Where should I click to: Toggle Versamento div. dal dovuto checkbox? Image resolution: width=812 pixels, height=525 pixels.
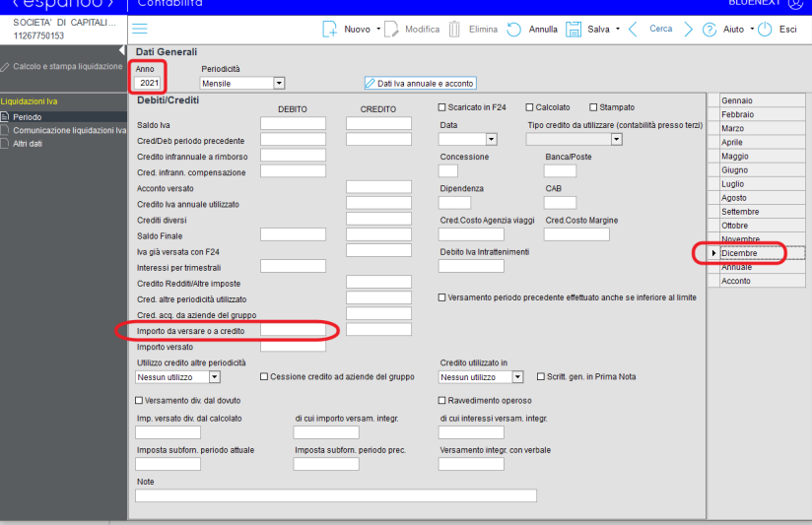pyautogui.click(x=139, y=400)
